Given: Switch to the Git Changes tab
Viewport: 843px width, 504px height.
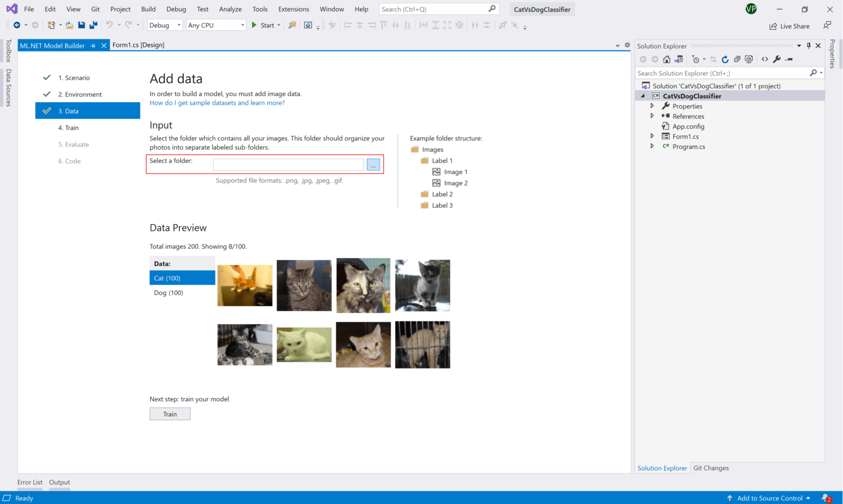Looking at the screenshot, I should point(711,468).
